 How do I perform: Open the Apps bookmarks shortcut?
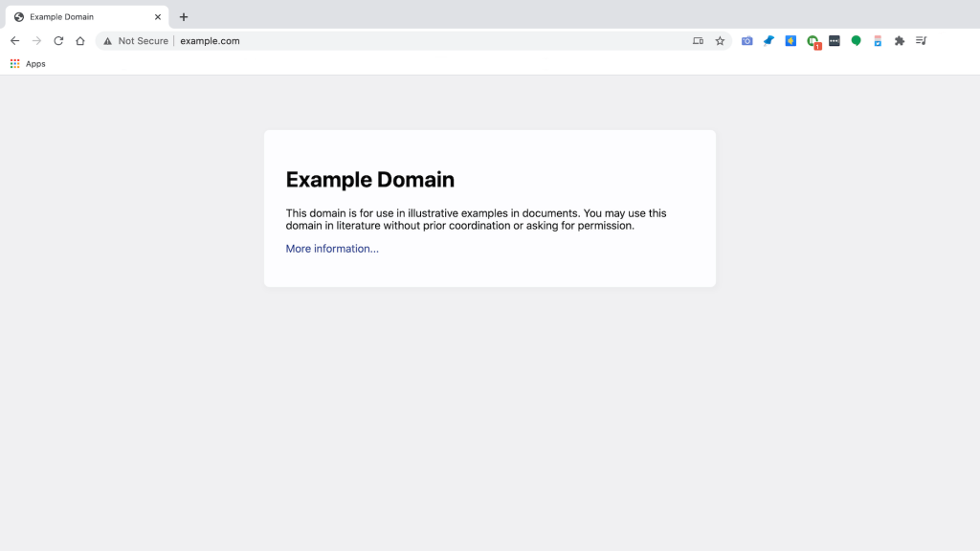(28, 64)
